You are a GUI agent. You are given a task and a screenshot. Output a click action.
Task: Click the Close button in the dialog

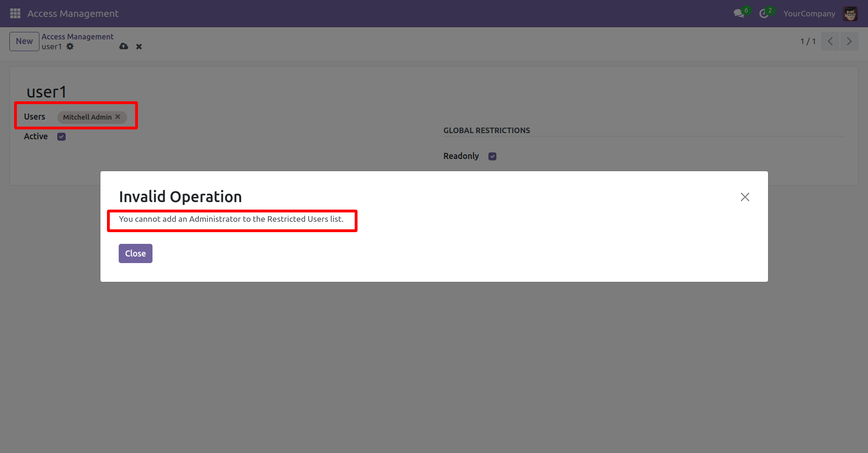[x=136, y=254]
